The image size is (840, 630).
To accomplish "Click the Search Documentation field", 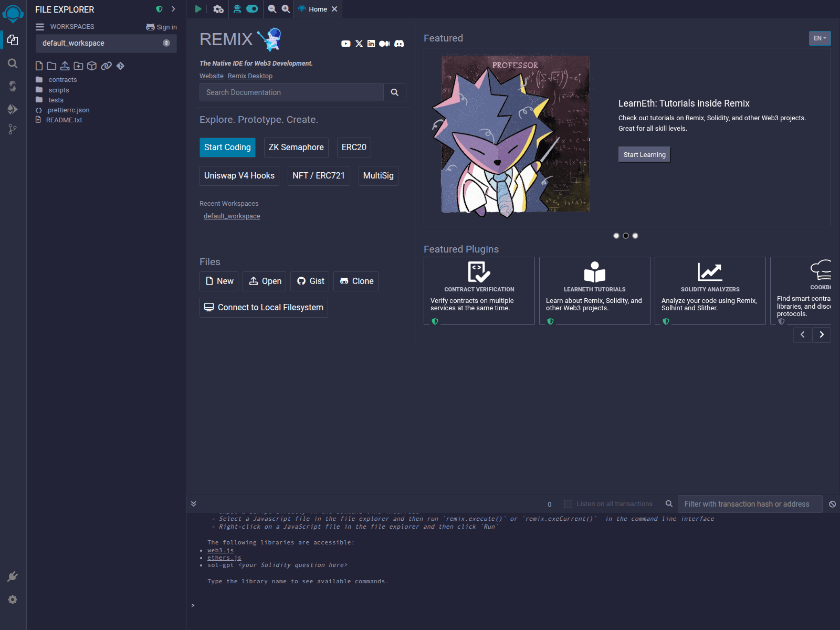I will tap(291, 92).
